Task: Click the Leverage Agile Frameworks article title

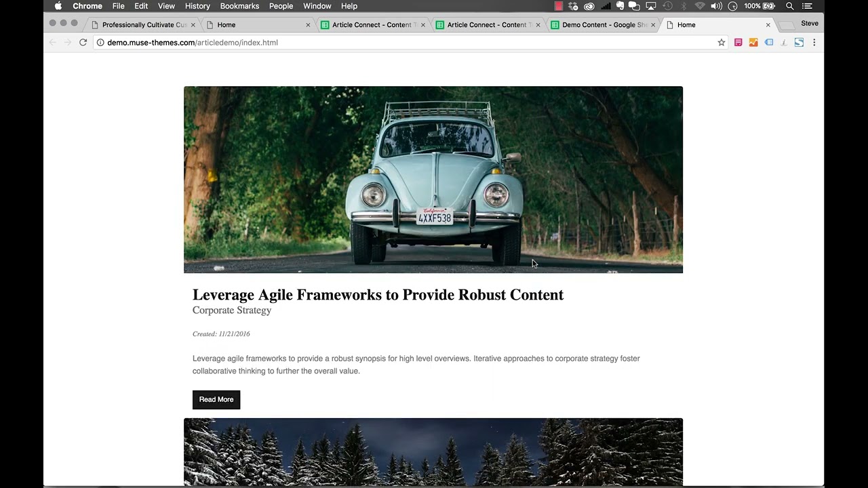Action: coord(378,295)
